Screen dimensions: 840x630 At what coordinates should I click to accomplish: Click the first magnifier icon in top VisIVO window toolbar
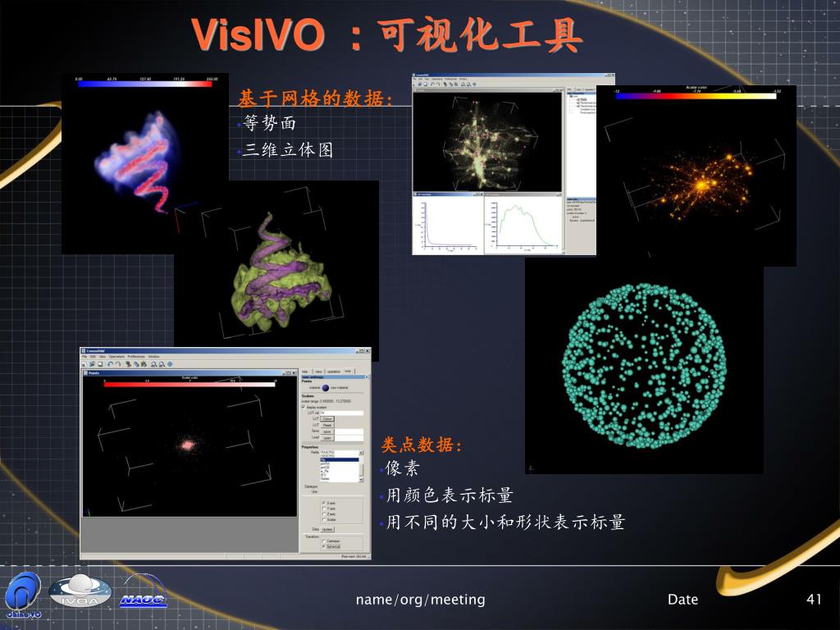click(x=463, y=84)
